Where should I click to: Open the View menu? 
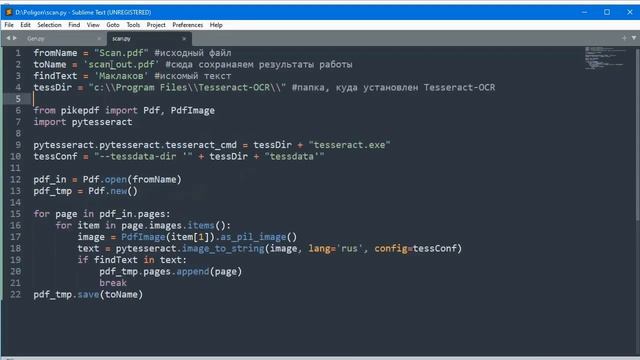(93, 25)
